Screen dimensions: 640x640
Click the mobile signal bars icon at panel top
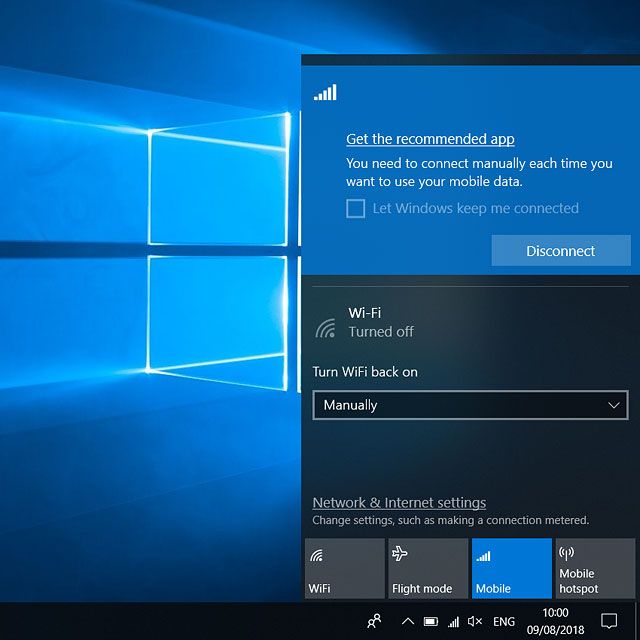coord(325,93)
